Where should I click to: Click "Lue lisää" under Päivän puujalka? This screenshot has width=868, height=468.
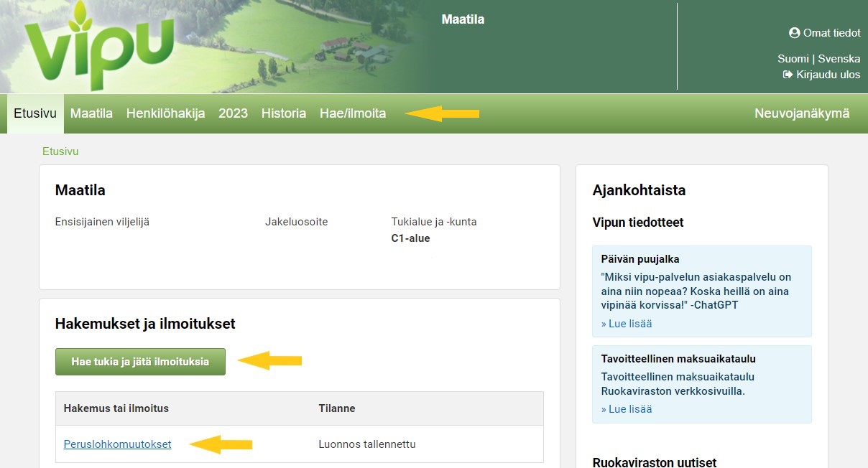tap(627, 323)
